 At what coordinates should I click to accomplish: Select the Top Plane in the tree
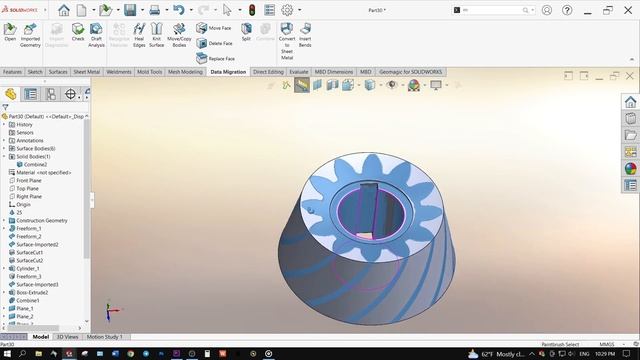[x=24, y=189]
